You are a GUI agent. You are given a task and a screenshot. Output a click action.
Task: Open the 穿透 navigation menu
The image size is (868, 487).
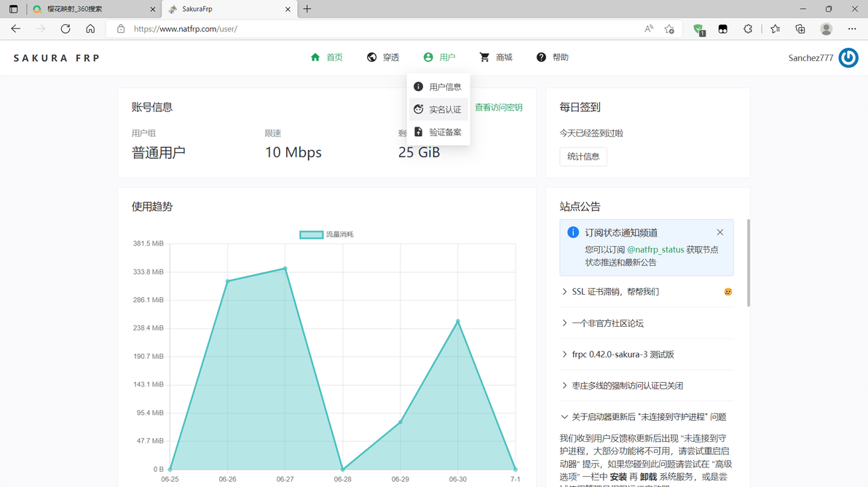(x=383, y=57)
